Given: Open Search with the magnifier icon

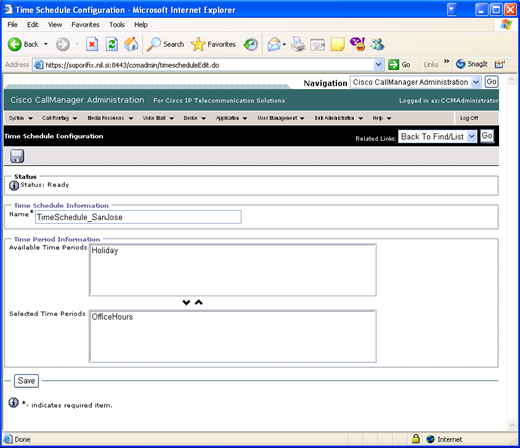Looking at the screenshot, I should click(154, 44).
